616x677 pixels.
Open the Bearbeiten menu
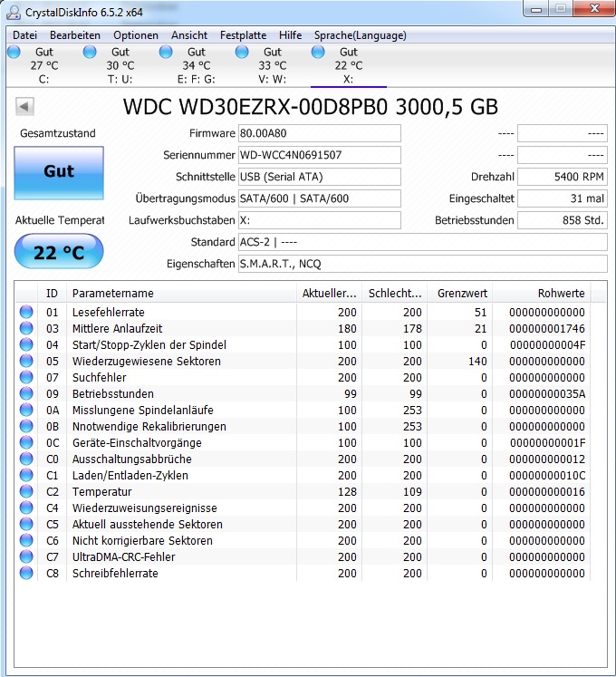pos(75,35)
